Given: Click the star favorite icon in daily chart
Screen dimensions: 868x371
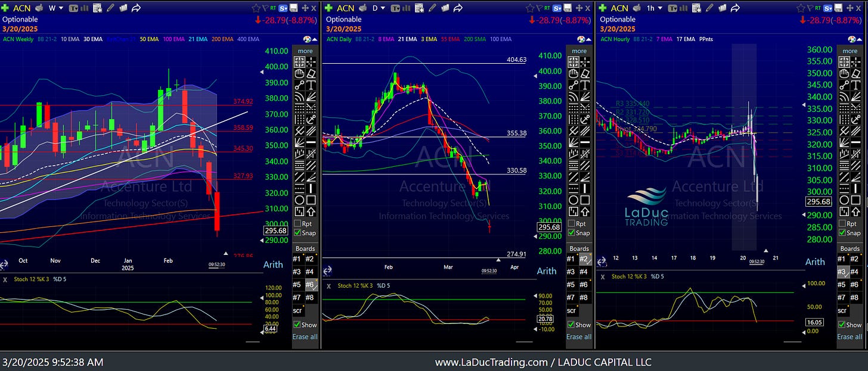Looking at the screenshot, I should (x=530, y=8).
